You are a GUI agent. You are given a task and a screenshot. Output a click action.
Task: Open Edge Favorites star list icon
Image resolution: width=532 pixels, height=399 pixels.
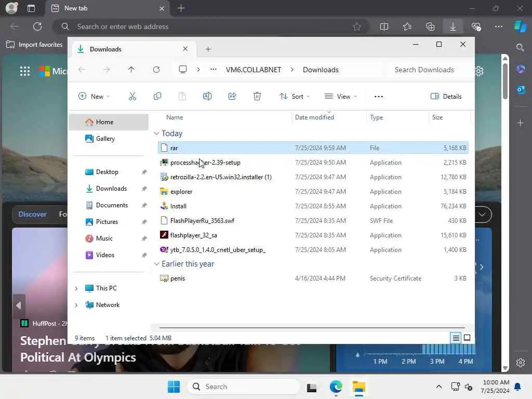point(407,26)
